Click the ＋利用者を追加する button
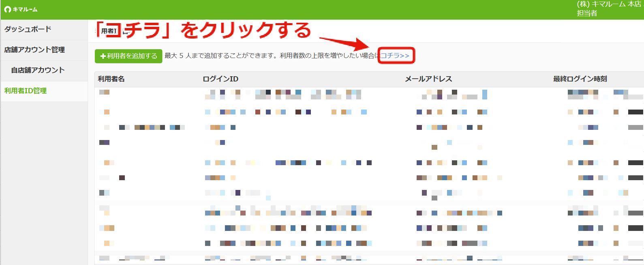 tap(128, 56)
